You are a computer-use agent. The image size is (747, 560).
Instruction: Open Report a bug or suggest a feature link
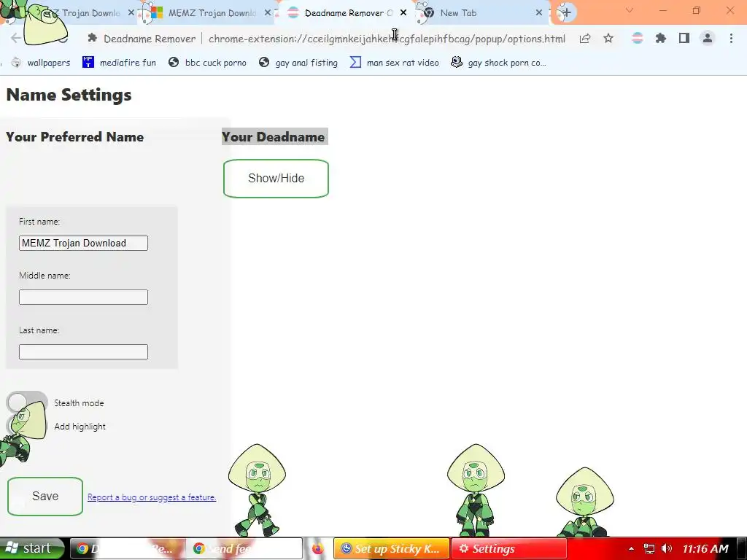coord(152,497)
